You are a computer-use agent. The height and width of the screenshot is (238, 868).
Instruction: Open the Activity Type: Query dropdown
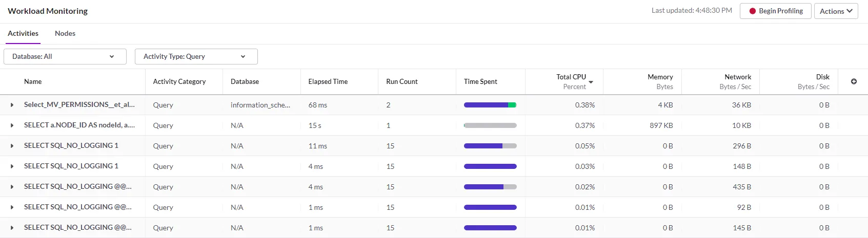click(196, 56)
